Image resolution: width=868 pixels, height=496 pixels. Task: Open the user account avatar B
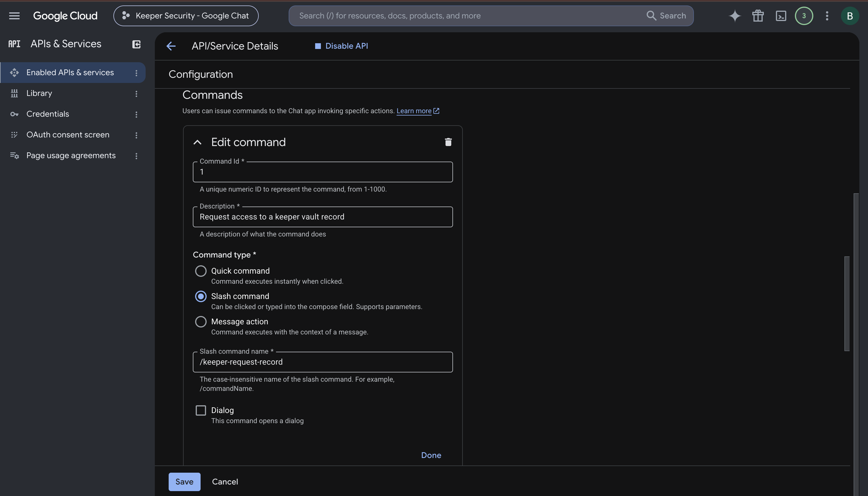pos(850,16)
